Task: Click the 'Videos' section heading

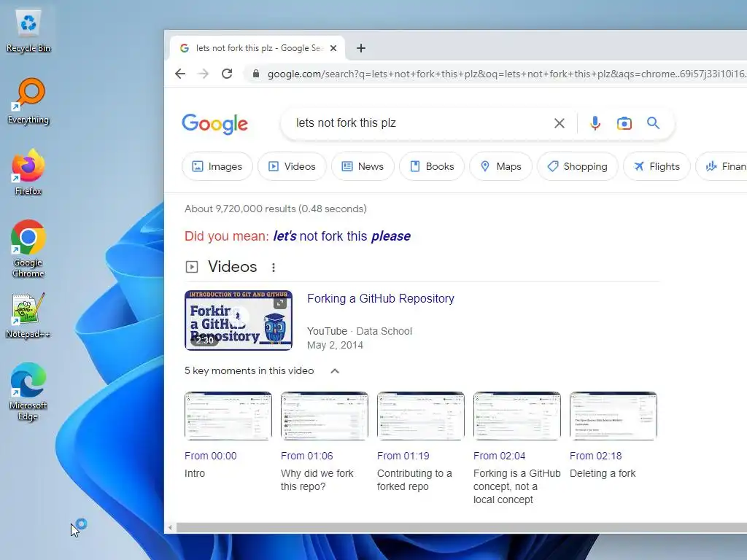Action: pos(233,267)
